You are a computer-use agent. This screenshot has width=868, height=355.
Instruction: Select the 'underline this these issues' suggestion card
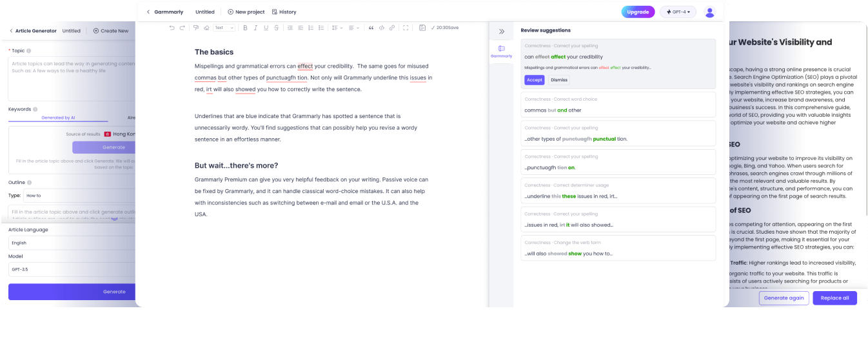point(618,190)
